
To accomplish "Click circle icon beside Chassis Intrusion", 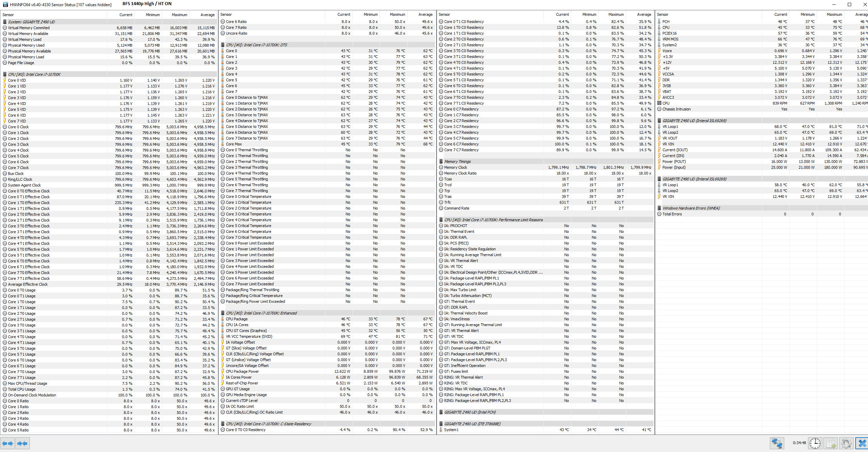I will tap(659, 109).
